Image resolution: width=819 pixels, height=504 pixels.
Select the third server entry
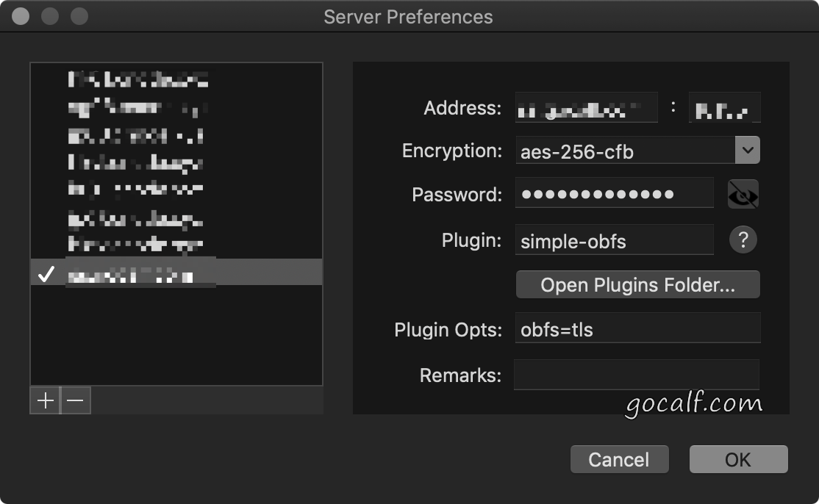tap(176, 136)
